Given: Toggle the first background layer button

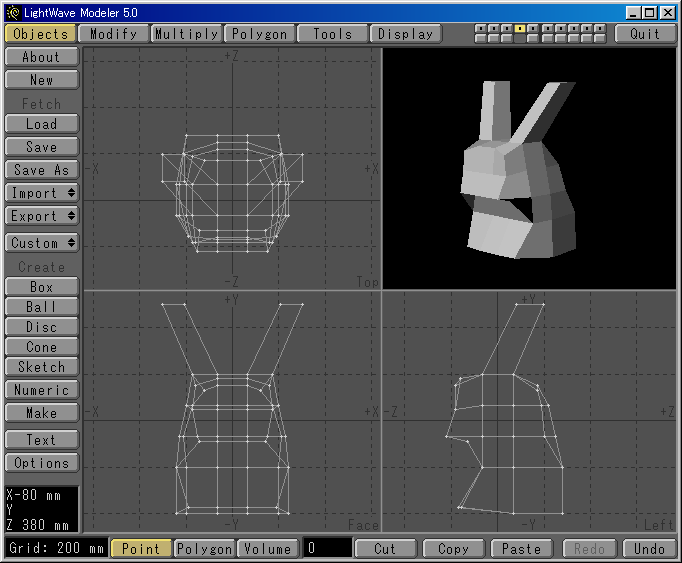Looking at the screenshot, I should [x=481, y=39].
